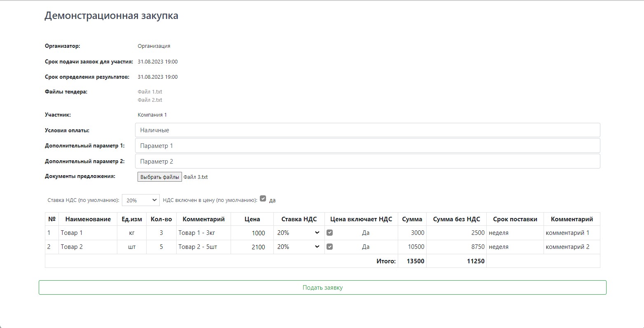Open the 'Файл 2.txt' tender file link
Screen dimensions: 644x328
point(150,100)
